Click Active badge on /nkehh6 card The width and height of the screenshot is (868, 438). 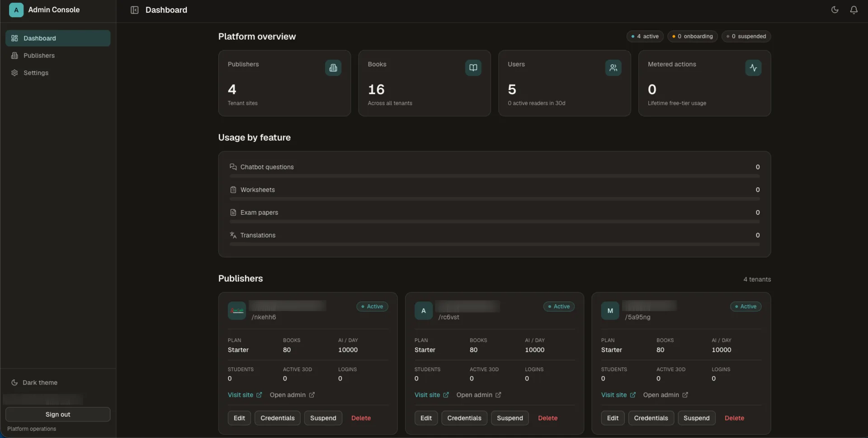point(372,306)
